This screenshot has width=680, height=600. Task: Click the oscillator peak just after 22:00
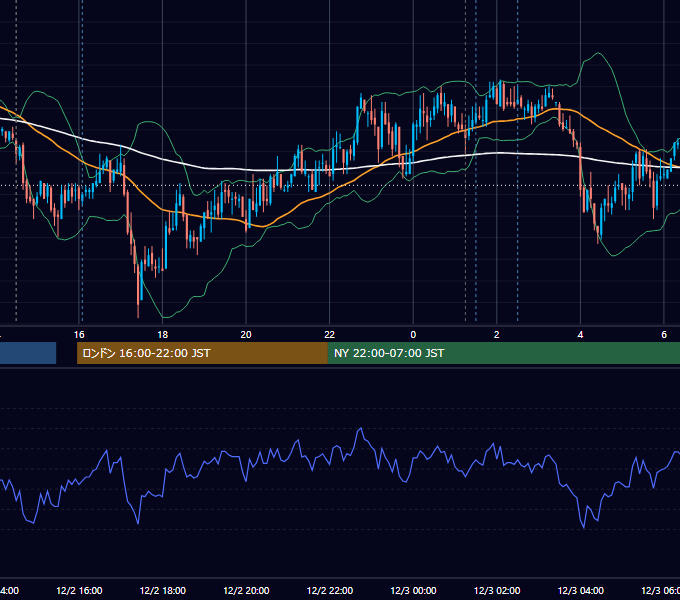360,429
